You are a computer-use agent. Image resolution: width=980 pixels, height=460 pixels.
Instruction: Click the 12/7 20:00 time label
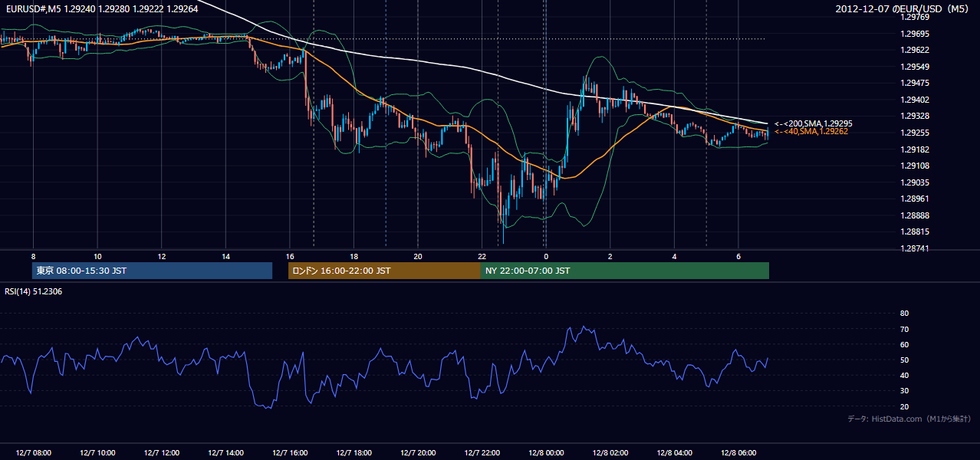pyautogui.click(x=418, y=453)
